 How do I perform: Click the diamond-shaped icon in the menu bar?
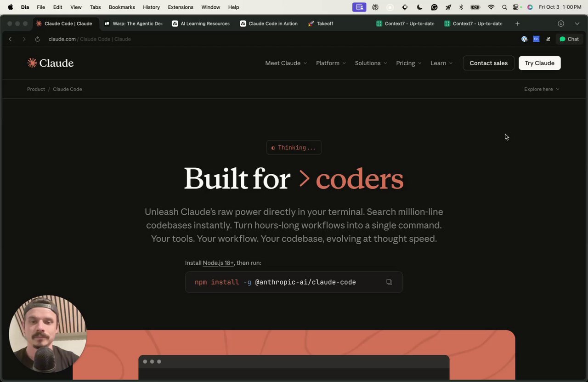[405, 7]
